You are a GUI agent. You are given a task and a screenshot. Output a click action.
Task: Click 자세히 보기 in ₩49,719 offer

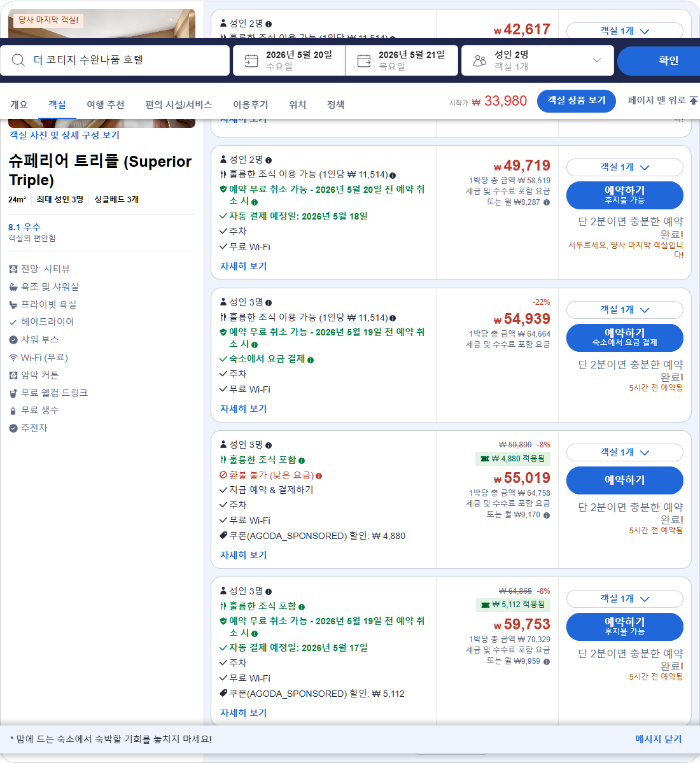[243, 266]
